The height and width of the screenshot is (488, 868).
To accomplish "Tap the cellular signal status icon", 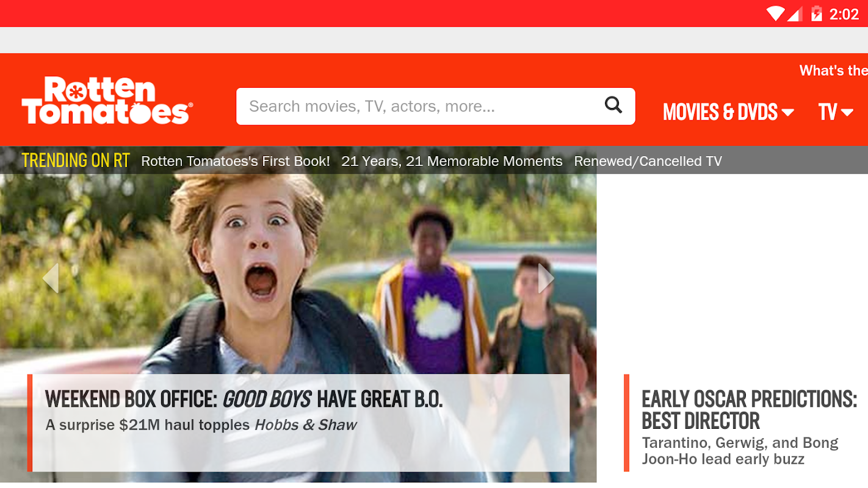I will click(794, 13).
